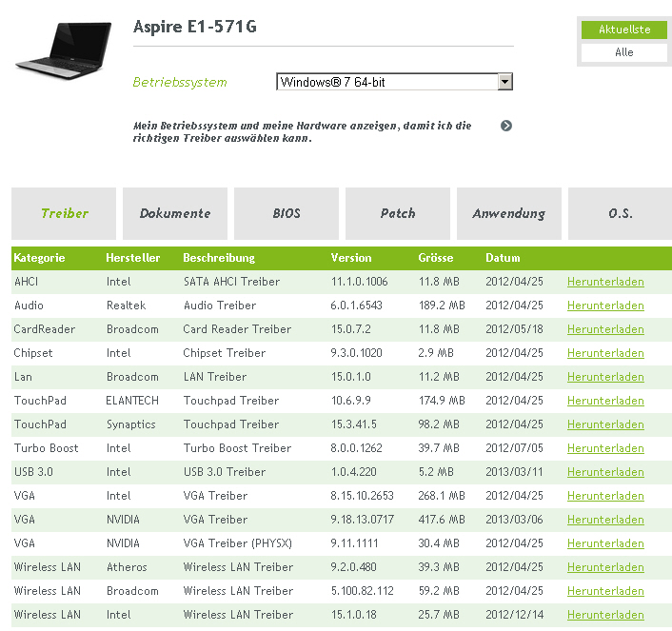Click the AHCI category cell

tap(26, 282)
